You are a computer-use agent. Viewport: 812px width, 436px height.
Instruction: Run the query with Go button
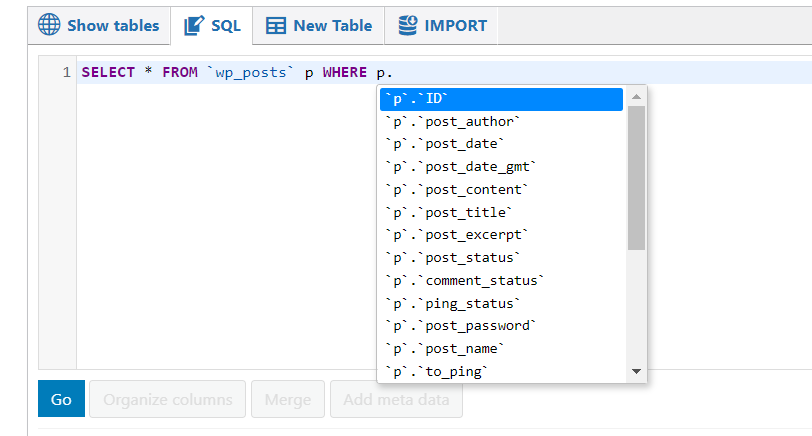61,399
